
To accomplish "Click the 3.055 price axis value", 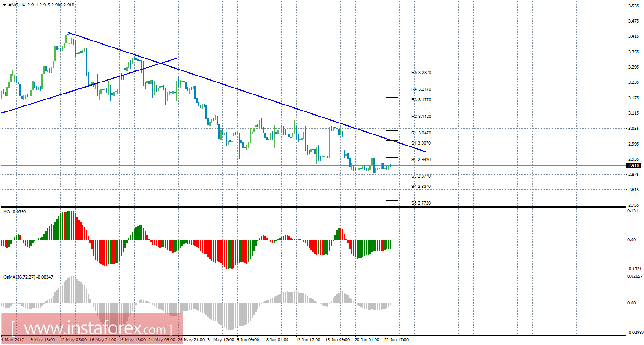I will pyautogui.click(x=633, y=129).
